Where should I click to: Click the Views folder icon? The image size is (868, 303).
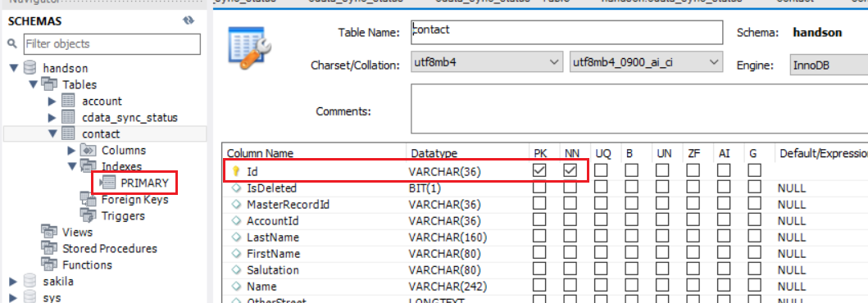click(50, 232)
